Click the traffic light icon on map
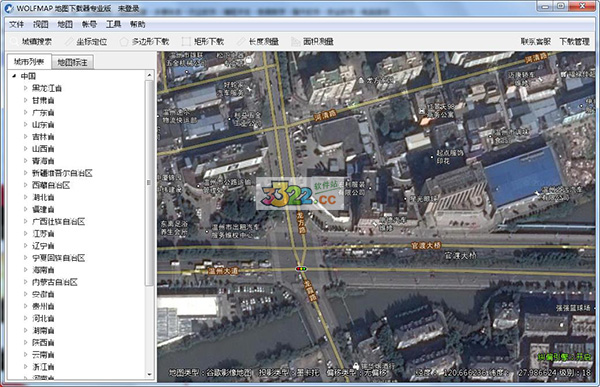The height and width of the screenshot is (387, 600). [302, 269]
